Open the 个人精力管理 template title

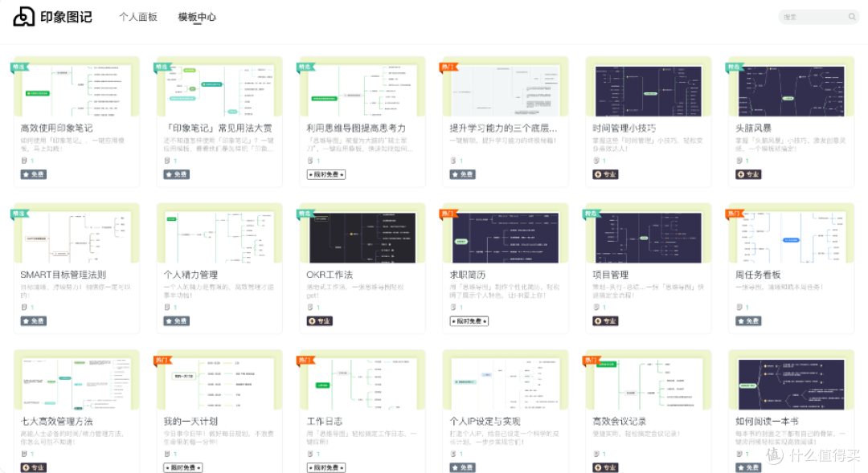(190, 275)
